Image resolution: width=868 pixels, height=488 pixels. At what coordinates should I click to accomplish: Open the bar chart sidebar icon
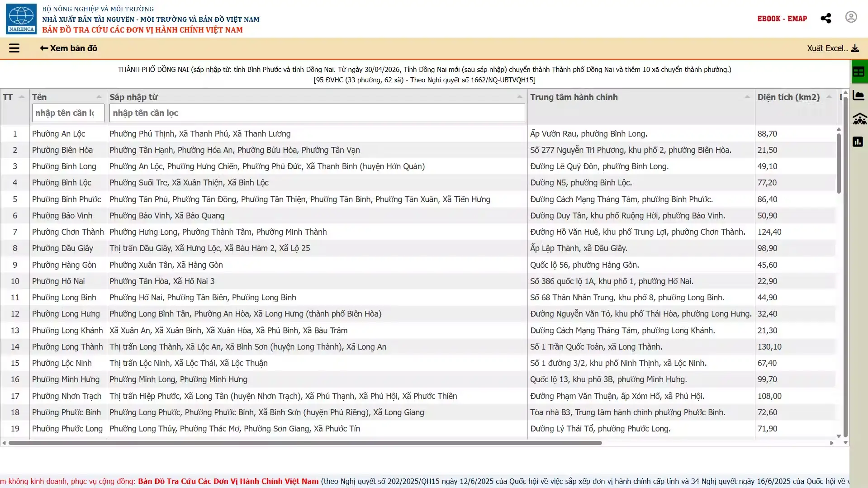858,142
